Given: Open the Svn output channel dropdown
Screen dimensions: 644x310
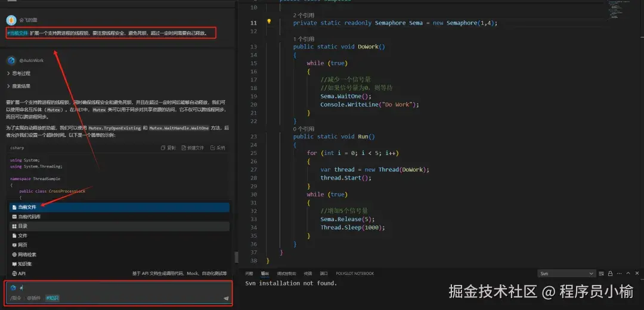Looking at the screenshot, I should pyautogui.click(x=566, y=274).
